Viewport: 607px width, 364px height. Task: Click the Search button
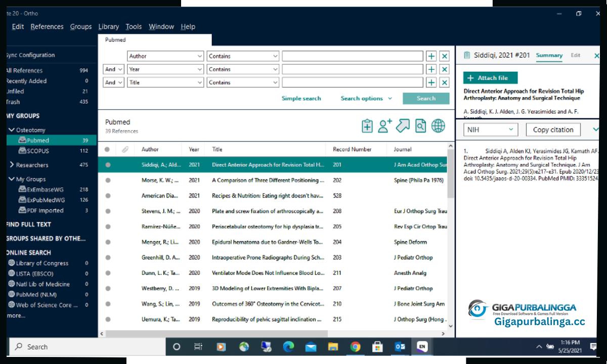point(426,99)
